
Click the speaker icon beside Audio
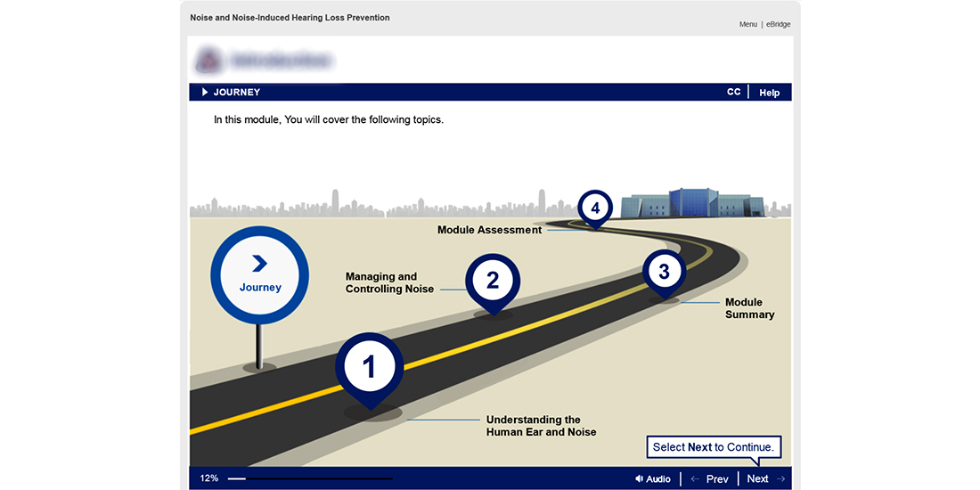pos(639,478)
